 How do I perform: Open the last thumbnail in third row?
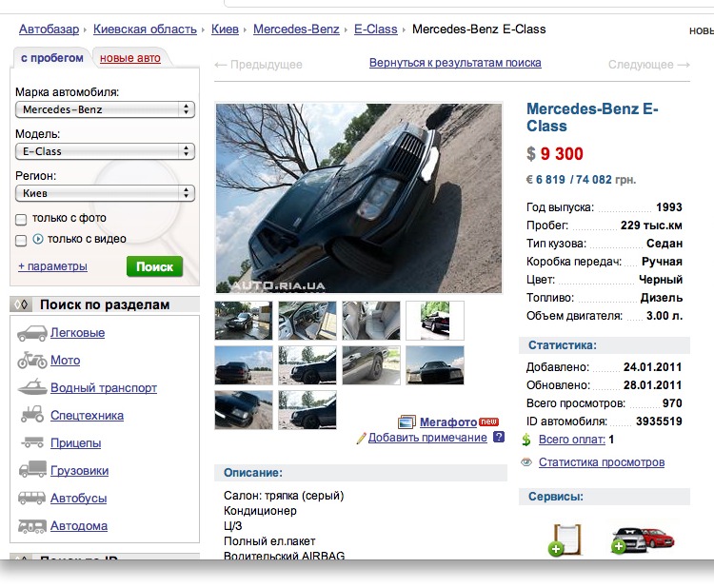(x=307, y=410)
